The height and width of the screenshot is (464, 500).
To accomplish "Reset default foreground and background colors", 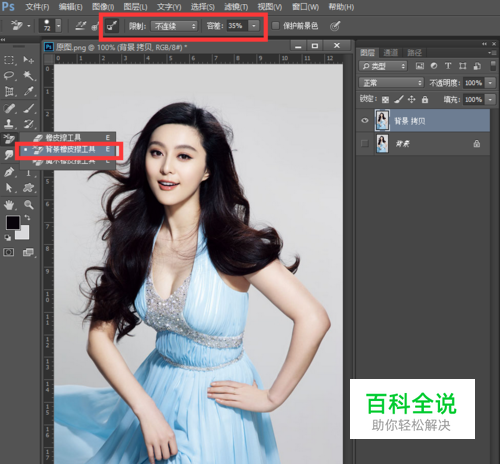I will pos(7,237).
